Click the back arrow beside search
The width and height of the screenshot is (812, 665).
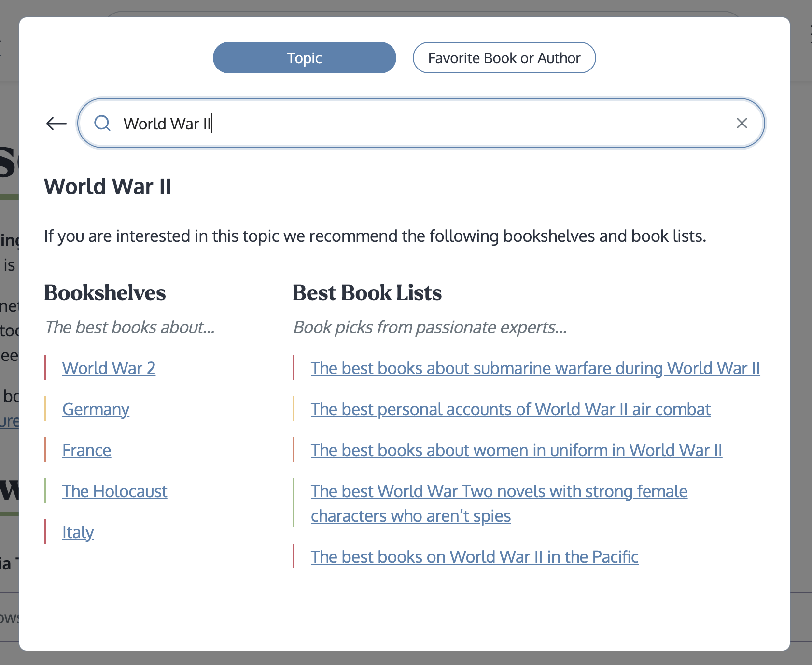[56, 124]
